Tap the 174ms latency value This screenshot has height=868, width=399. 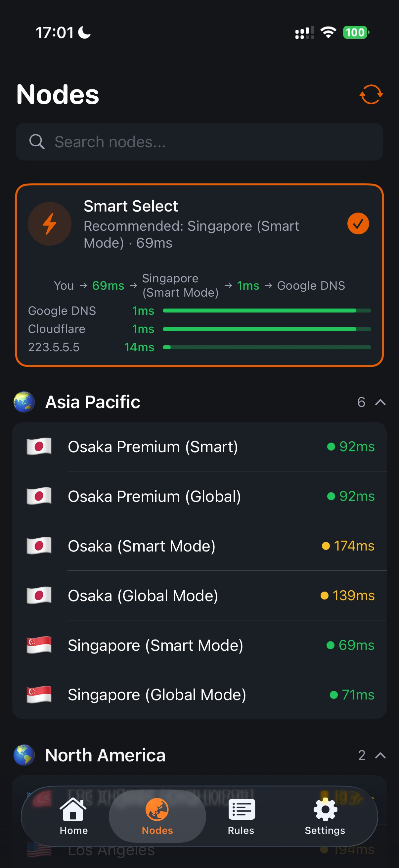(x=354, y=546)
